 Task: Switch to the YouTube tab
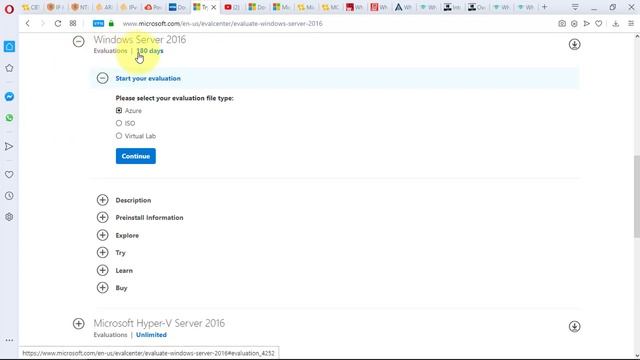coord(232,7)
